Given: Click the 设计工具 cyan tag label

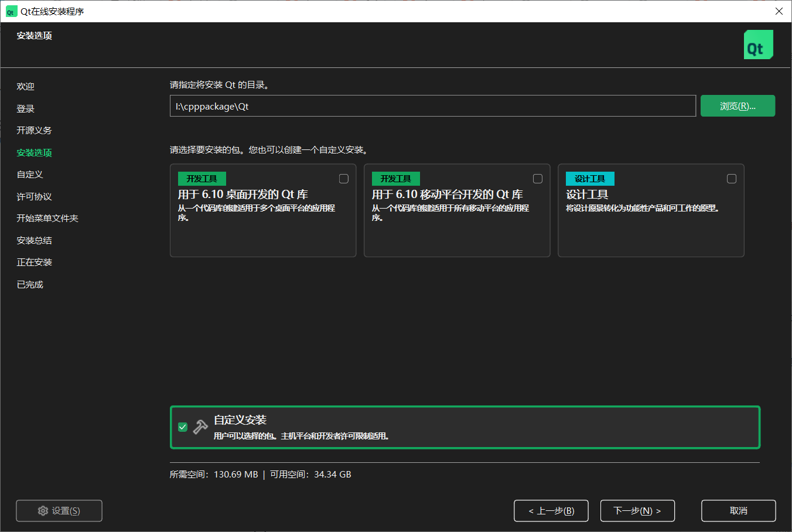Looking at the screenshot, I should click(x=590, y=179).
